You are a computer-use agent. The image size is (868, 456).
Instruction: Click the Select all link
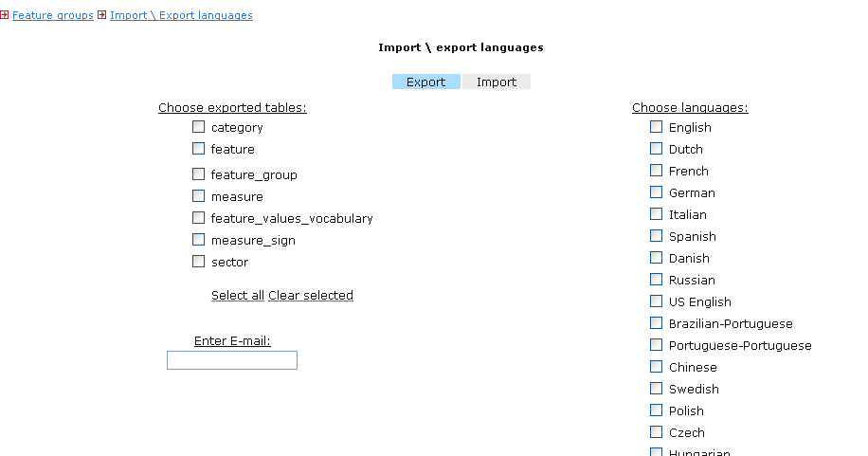coord(238,296)
